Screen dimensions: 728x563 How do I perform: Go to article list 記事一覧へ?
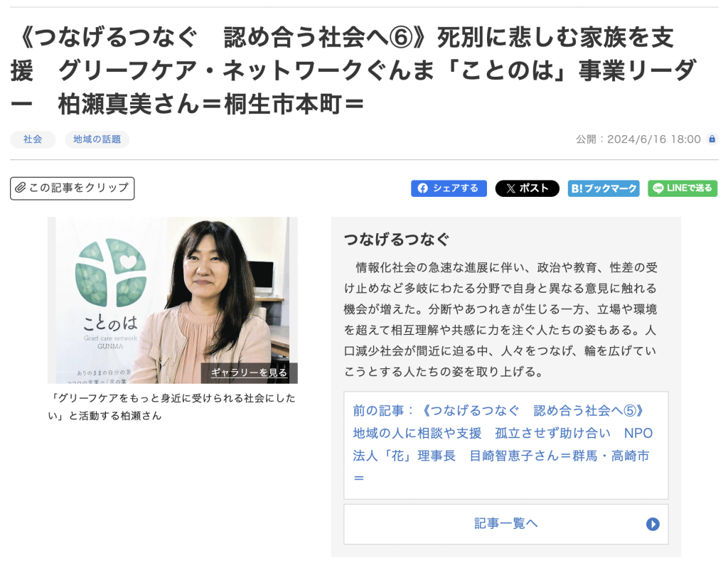click(506, 524)
